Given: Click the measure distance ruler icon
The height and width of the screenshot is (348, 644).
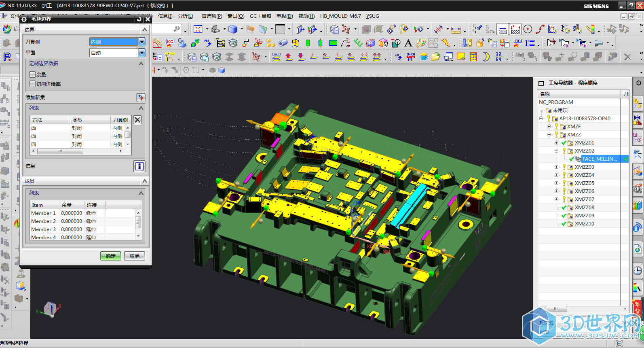Looking at the screenshot, I should pos(456,30).
